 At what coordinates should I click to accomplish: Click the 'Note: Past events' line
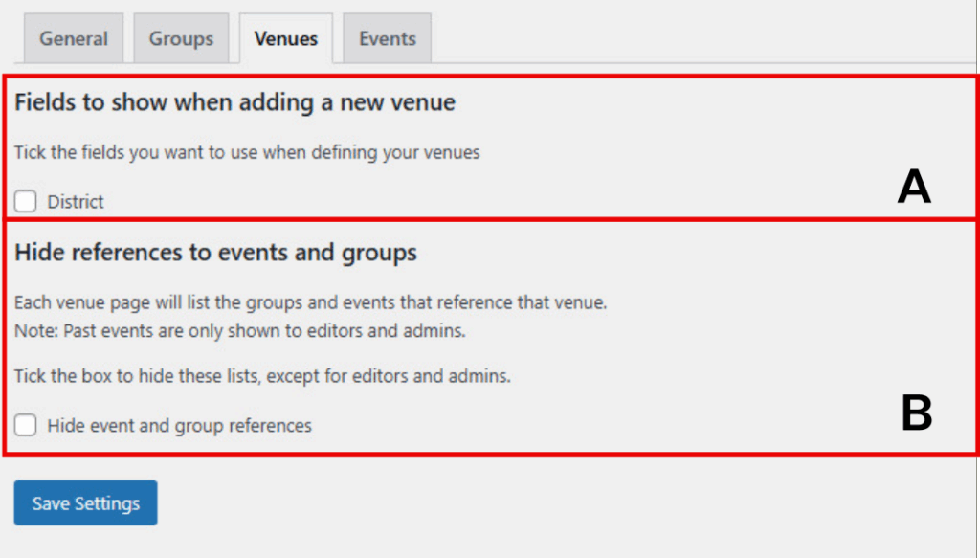[x=240, y=330]
